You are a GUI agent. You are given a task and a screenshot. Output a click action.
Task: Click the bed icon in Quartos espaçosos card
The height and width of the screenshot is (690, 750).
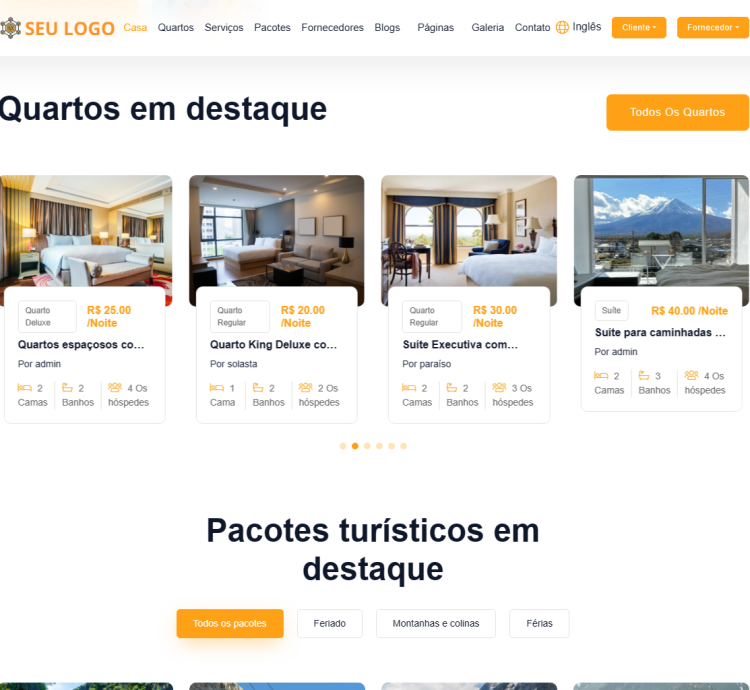pos(24,387)
